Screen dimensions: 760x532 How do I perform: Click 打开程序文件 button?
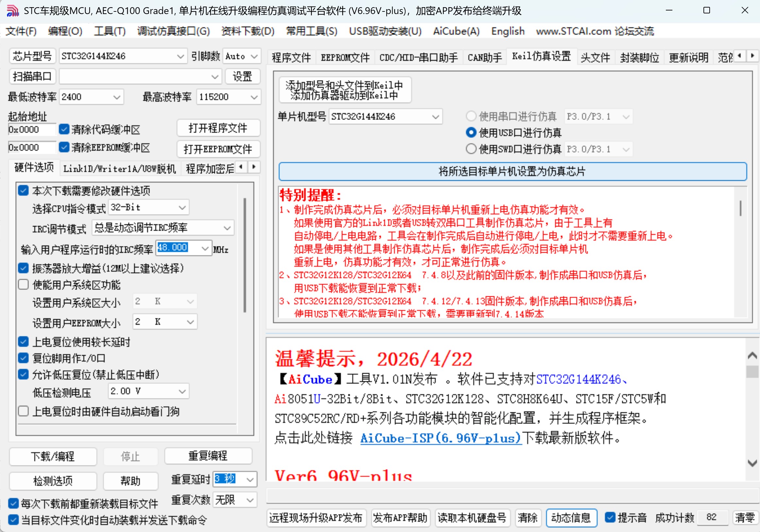(218, 128)
